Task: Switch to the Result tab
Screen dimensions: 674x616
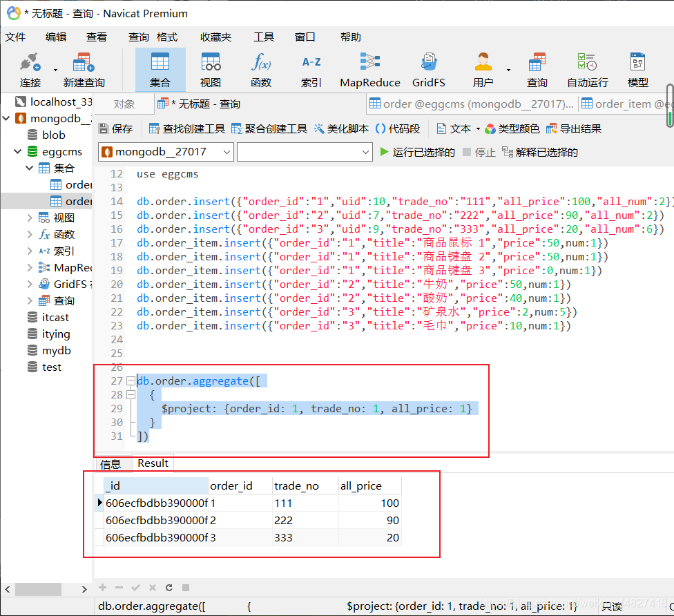Action: coord(153,463)
